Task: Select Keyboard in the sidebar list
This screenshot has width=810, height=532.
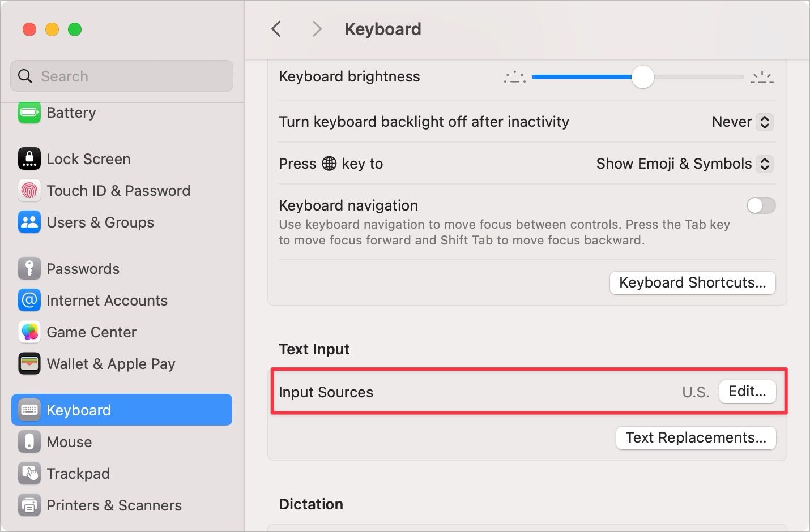Action: coord(78,410)
